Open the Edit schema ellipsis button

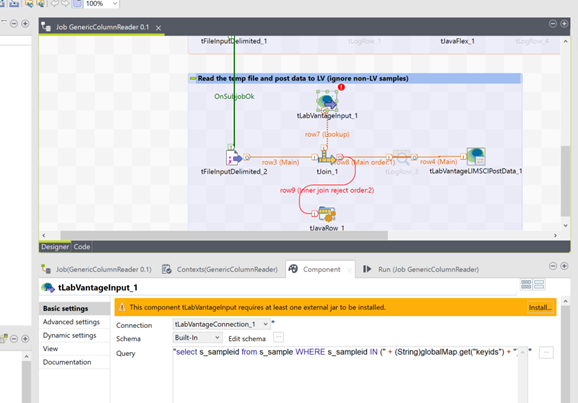(279, 337)
